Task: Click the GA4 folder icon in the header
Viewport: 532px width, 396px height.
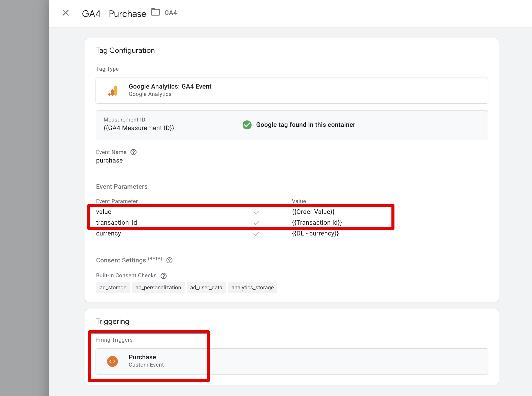Action: 156,12
